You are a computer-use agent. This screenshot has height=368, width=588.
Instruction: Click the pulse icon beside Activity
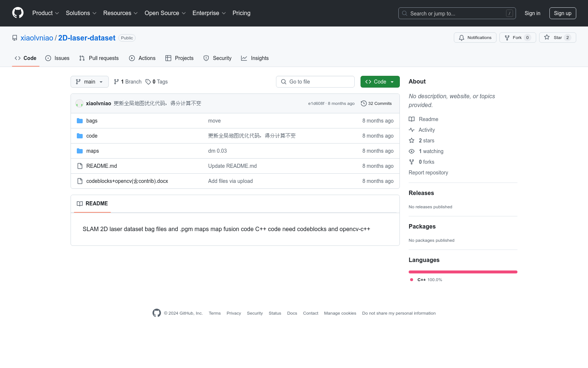[412, 130]
